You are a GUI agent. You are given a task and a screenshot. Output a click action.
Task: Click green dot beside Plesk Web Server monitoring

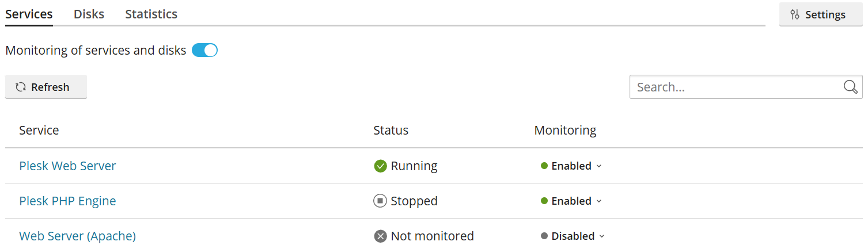coord(544,166)
